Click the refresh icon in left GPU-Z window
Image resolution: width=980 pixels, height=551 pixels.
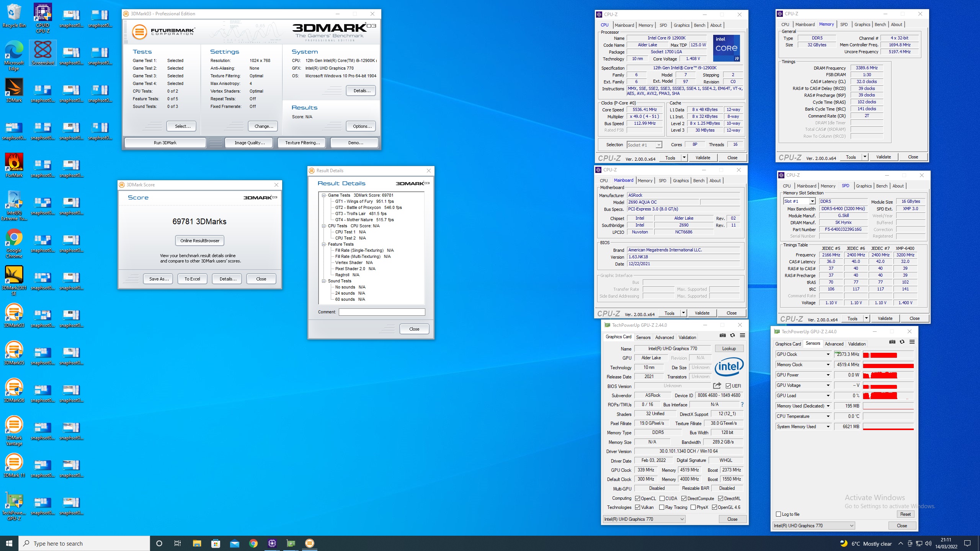coord(732,336)
